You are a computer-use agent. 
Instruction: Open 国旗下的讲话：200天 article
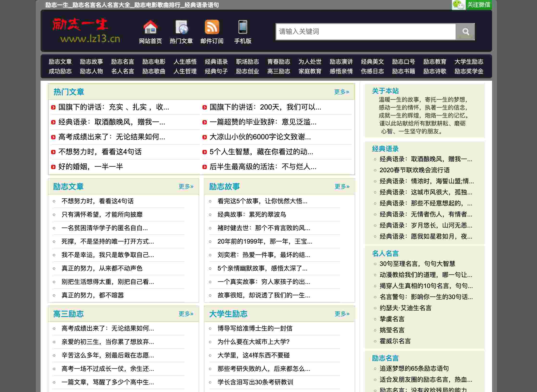tap(265, 107)
